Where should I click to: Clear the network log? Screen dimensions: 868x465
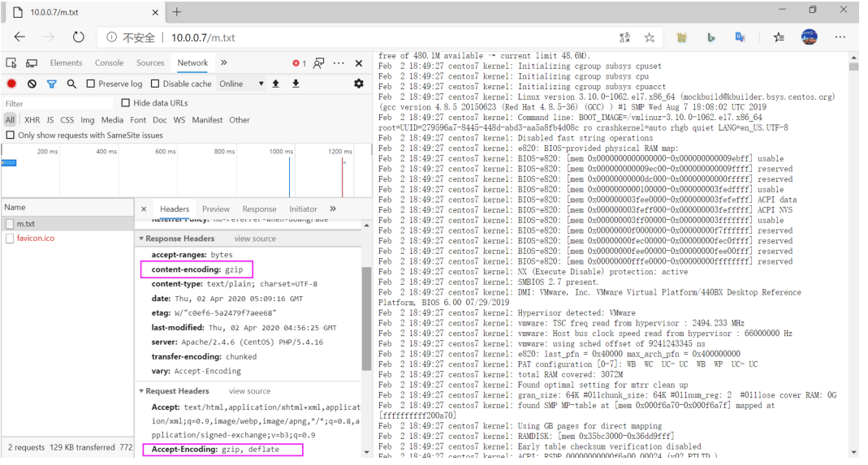[x=32, y=84]
